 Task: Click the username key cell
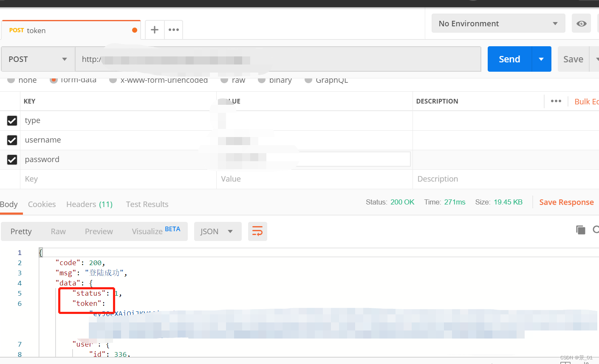coord(118,140)
